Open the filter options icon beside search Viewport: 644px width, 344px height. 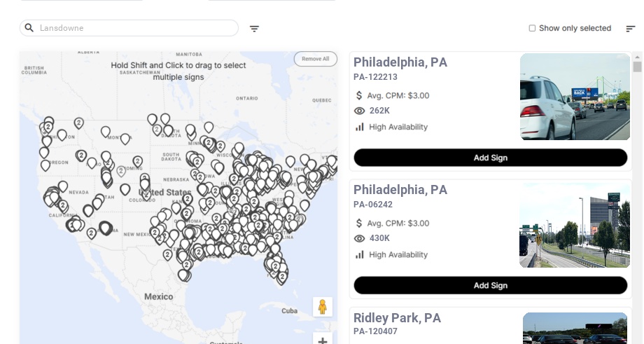(x=254, y=29)
